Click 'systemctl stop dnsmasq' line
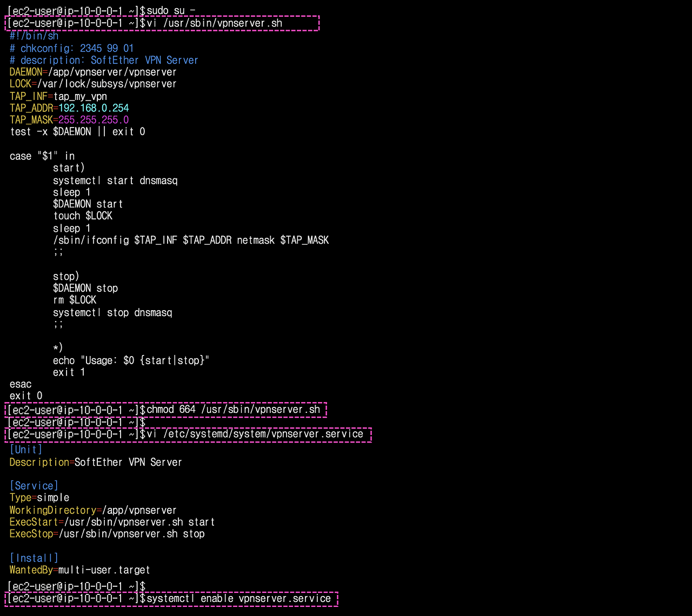 (112, 312)
